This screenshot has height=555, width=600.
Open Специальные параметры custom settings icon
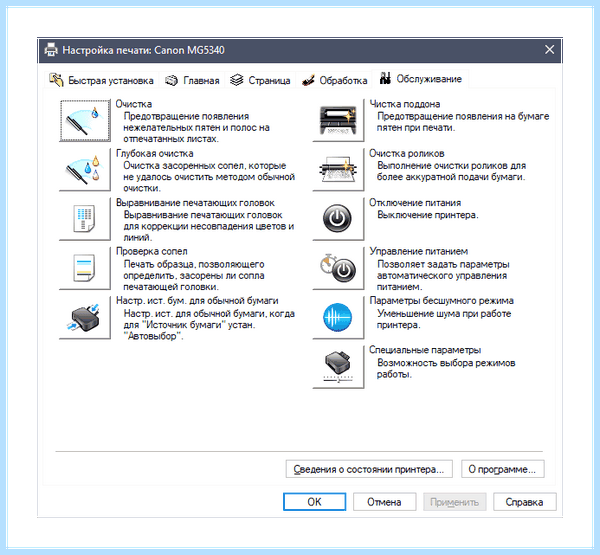click(338, 367)
